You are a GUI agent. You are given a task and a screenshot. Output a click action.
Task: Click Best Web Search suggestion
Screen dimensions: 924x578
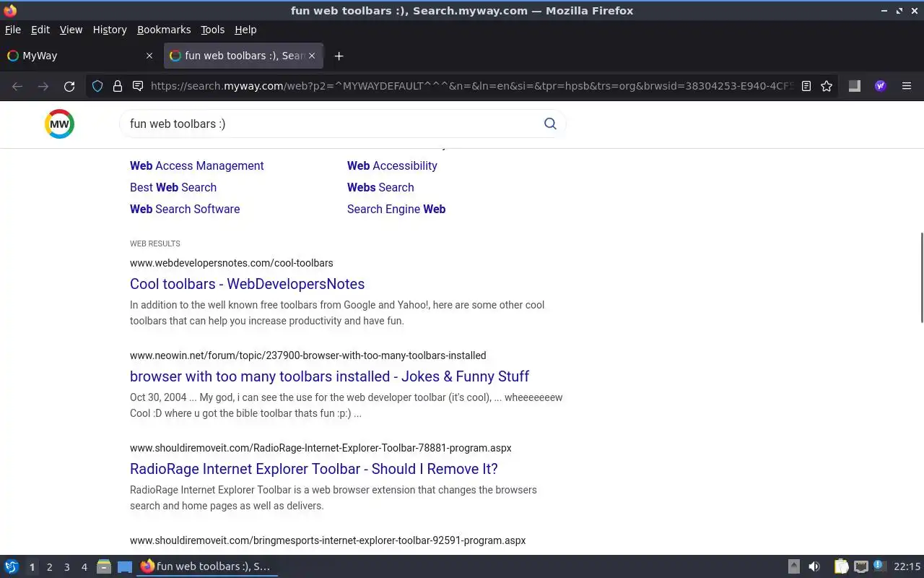point(173,187)
